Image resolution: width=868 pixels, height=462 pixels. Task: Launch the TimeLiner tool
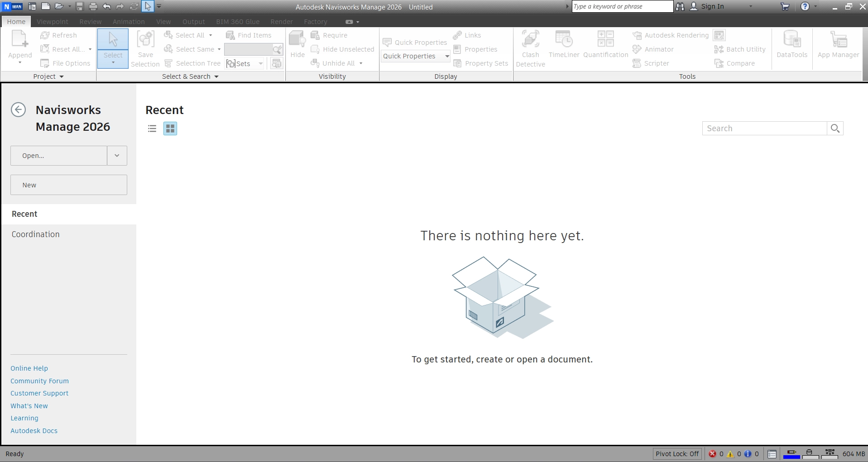click(x=564, y=44)
